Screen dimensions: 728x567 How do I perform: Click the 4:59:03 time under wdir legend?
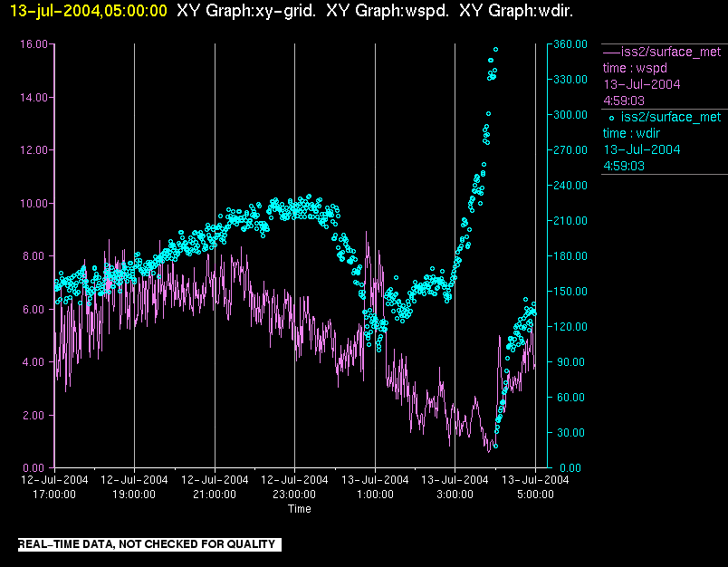tap(624, 167)
